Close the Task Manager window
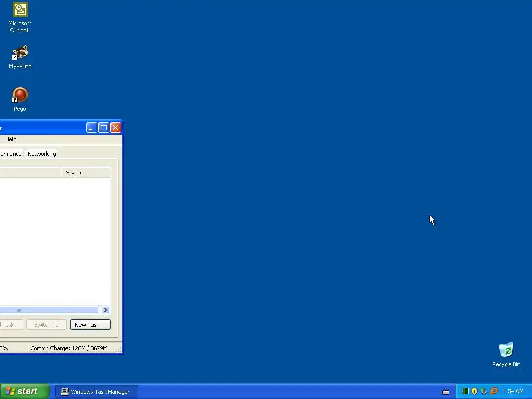 (115, 128)
